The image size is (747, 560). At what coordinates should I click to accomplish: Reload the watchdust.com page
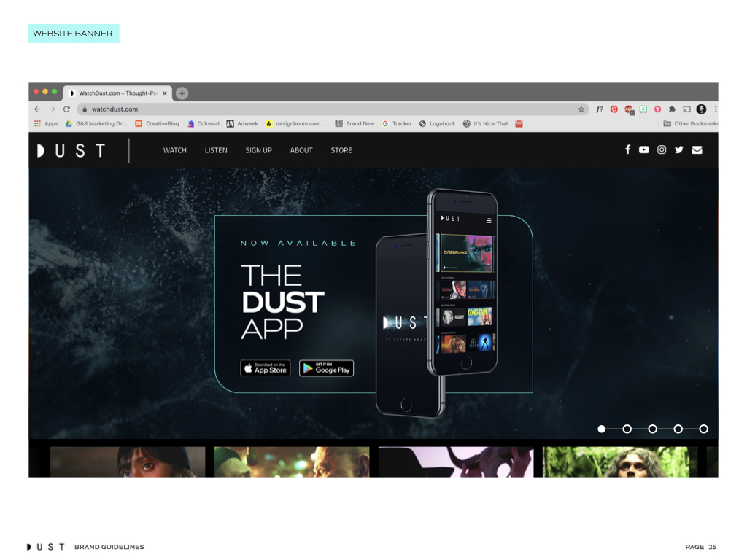66,109
